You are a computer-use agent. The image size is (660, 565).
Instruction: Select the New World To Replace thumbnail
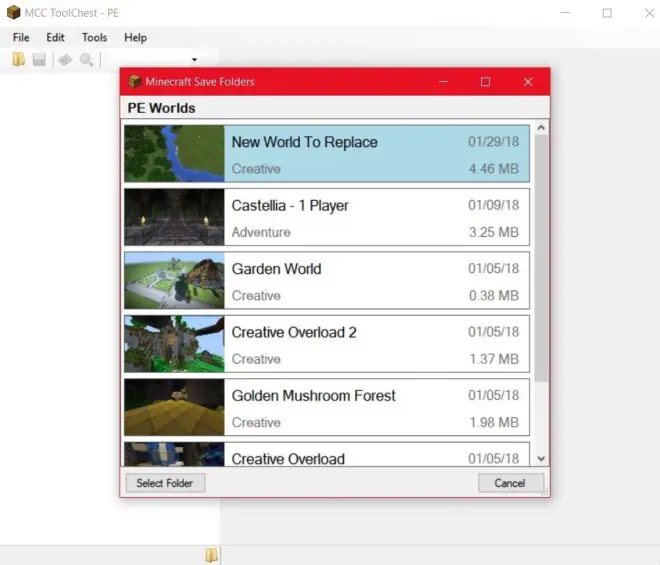point(174,154)
